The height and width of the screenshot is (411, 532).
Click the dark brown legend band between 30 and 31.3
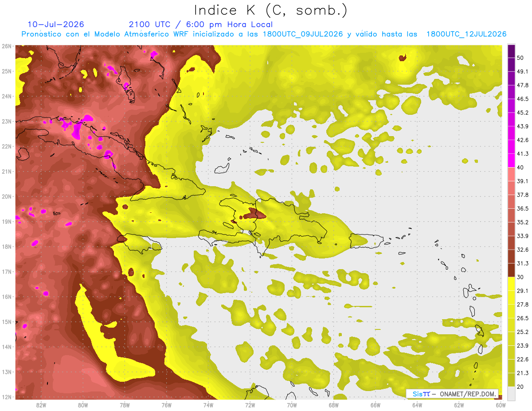click(x=511, y=270)
